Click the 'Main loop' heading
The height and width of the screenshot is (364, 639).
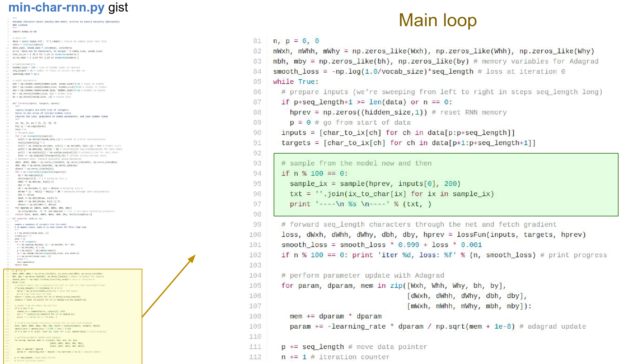click(x=437, y=20)
